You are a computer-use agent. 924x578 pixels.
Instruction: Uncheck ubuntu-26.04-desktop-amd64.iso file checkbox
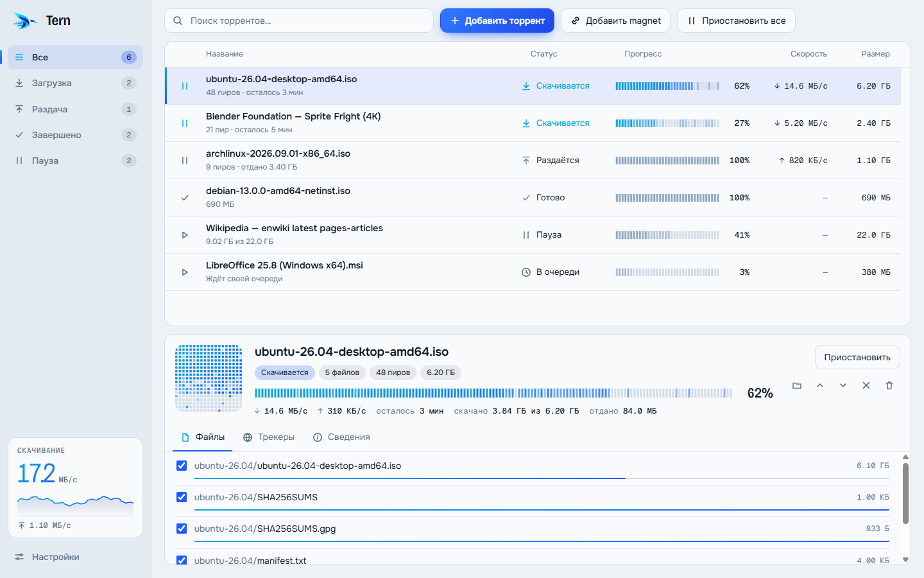[x=182, y=466]
